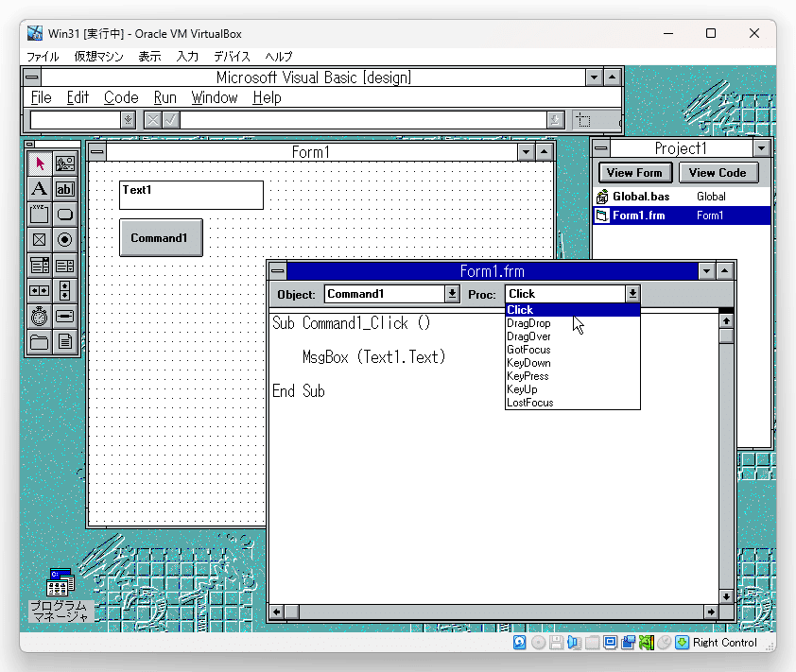This screenshot has height=672, width=796.
Task: Select the Vertical Scroll Bar tool
Action: [65, 291]
